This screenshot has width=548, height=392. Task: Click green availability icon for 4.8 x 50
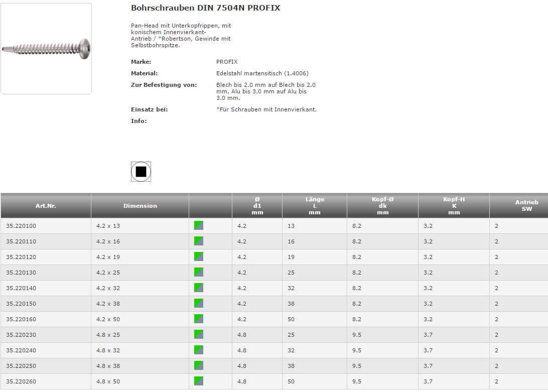[199, 381]
